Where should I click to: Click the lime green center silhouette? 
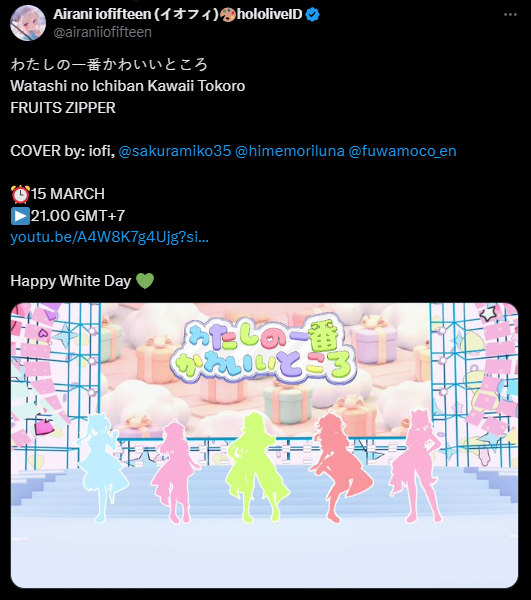pos(256,468)
